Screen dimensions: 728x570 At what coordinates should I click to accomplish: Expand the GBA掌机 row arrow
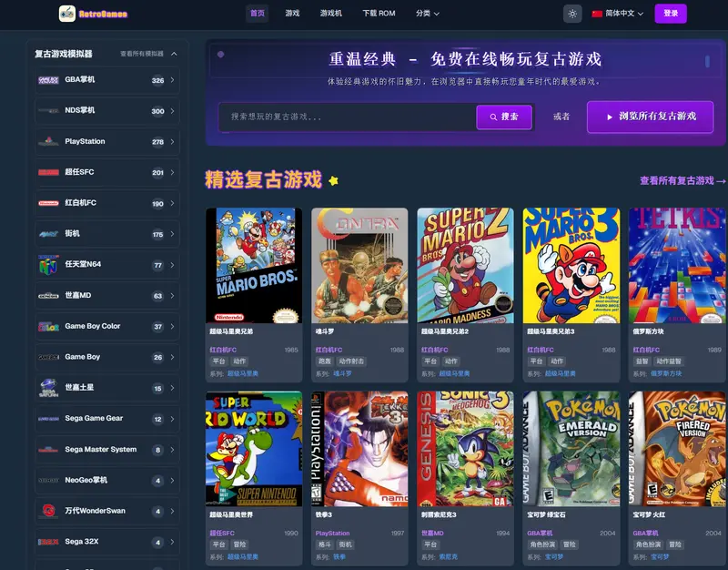[x=172, y=80]
